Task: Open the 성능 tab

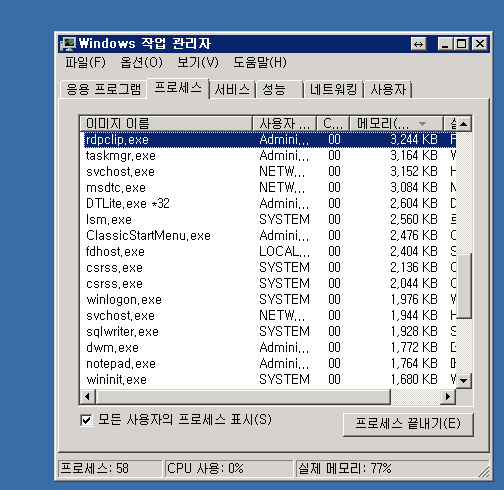Action: [279, 89]
